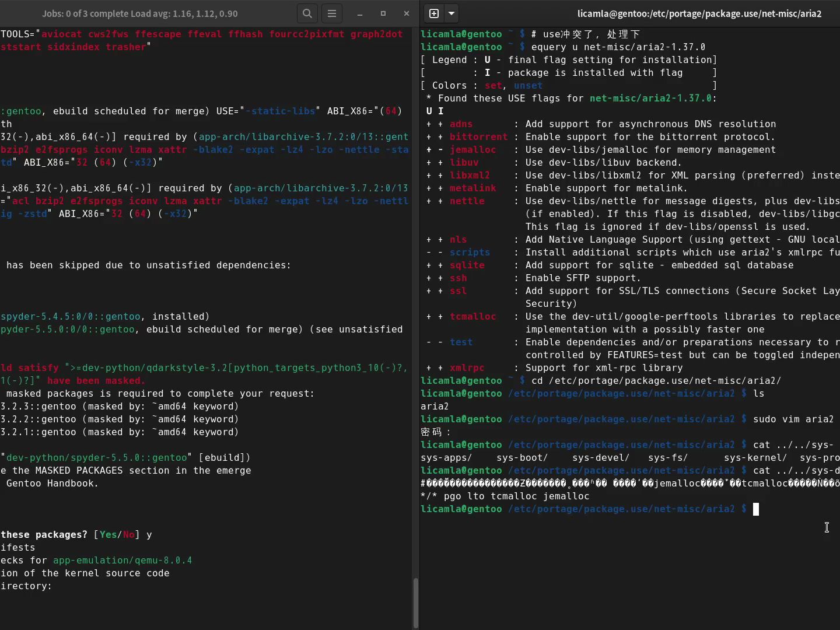Click the 'unset' color legend word
840x630 pixels.
point(528,85)
